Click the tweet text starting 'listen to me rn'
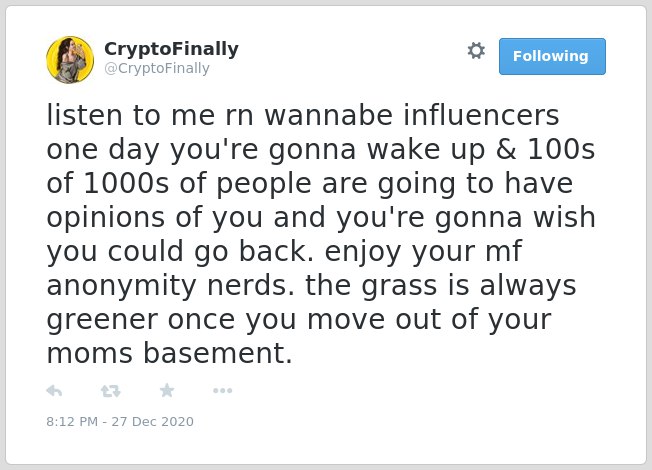Viewport: 652px width, 470px height. tap(321, 234)
